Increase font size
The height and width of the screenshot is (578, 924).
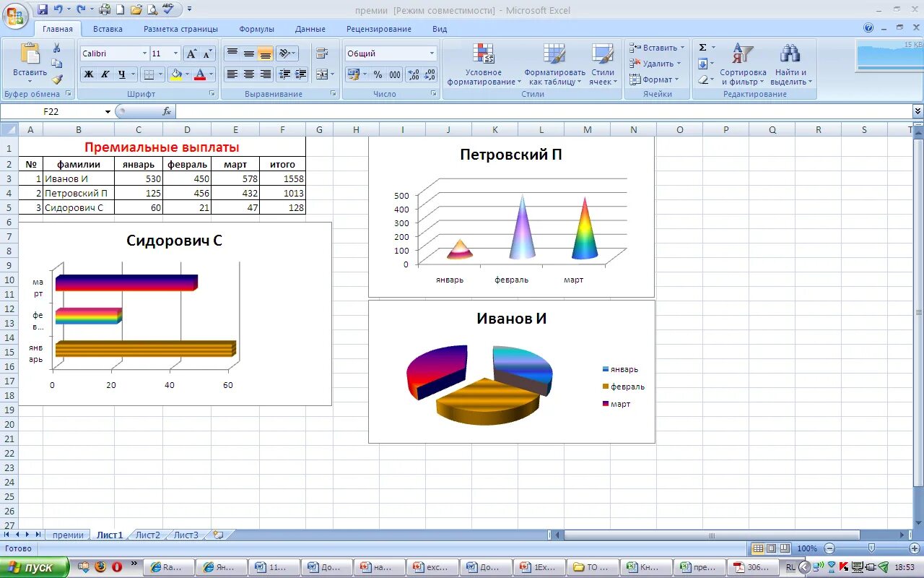tap(191, 53)
